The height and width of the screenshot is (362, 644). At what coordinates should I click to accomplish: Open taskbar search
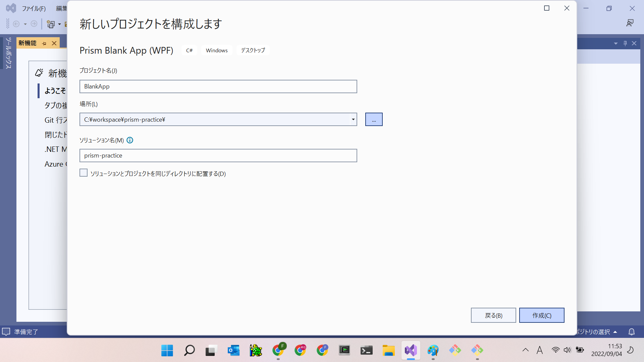click(189, 351)
